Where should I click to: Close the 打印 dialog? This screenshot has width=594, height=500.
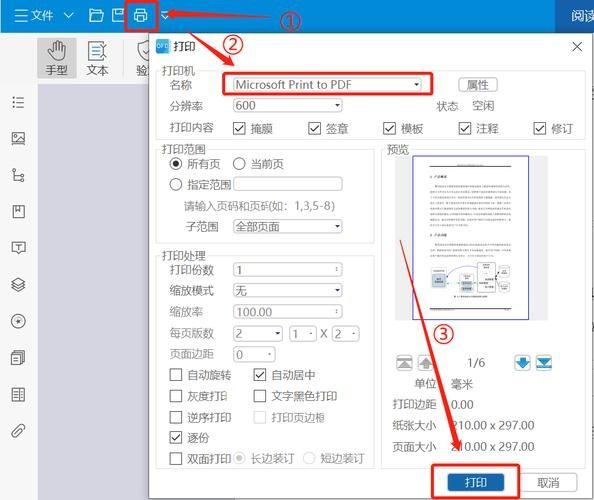(x=577, y=47)
